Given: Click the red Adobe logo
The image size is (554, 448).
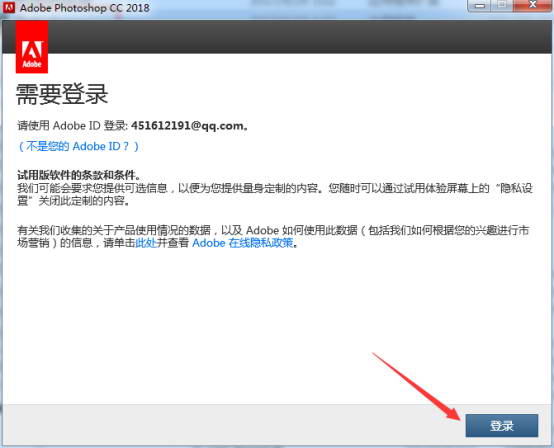Looking at the screenshot, I should [x=32, y=47].
